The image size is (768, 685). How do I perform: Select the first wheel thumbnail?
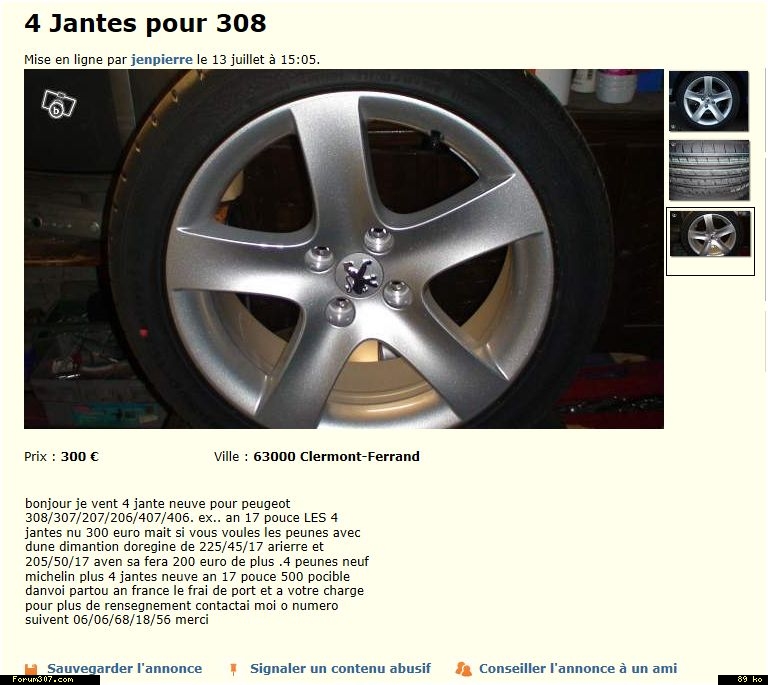pos(709,101)
